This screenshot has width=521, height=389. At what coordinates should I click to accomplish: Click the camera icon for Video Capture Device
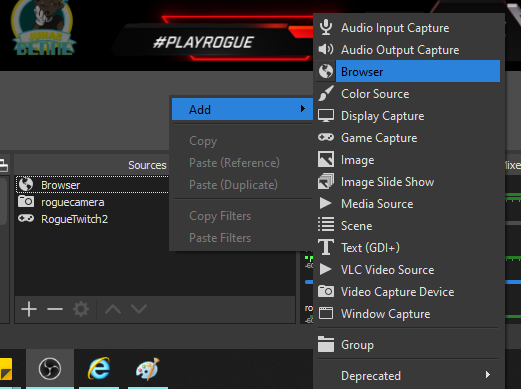coord(326,291)
